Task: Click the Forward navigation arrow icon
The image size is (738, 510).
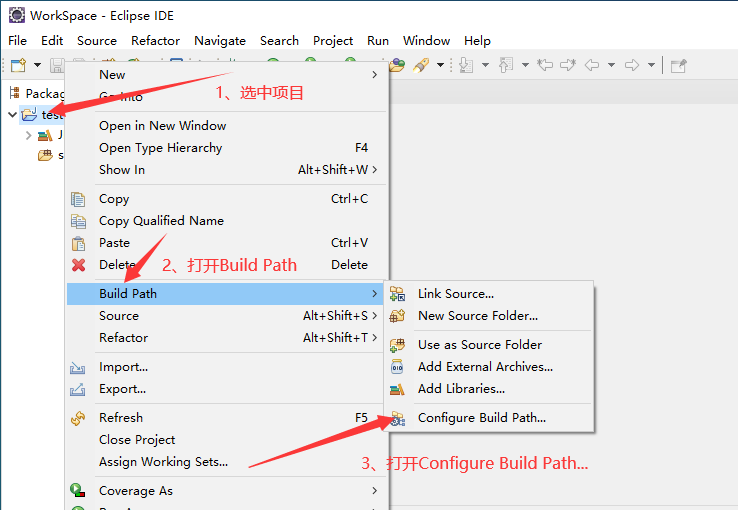Action: point(632,65)
